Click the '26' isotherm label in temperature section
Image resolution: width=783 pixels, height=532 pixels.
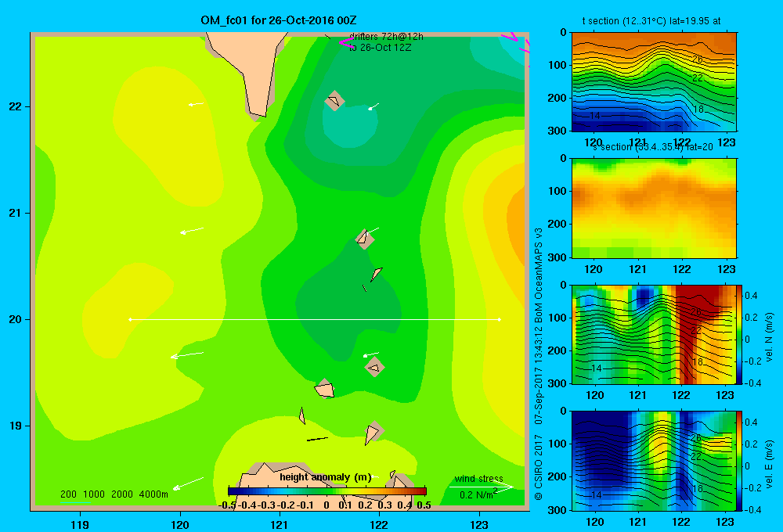click(698, 59)
